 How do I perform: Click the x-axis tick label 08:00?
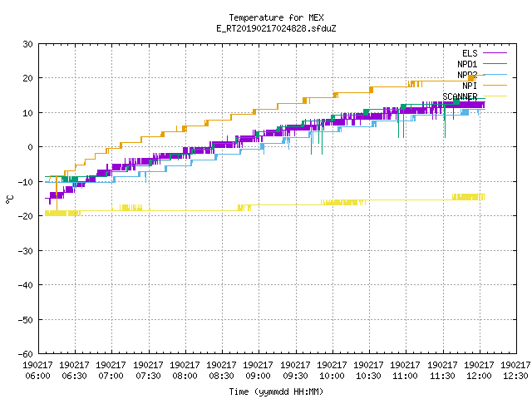185,376
